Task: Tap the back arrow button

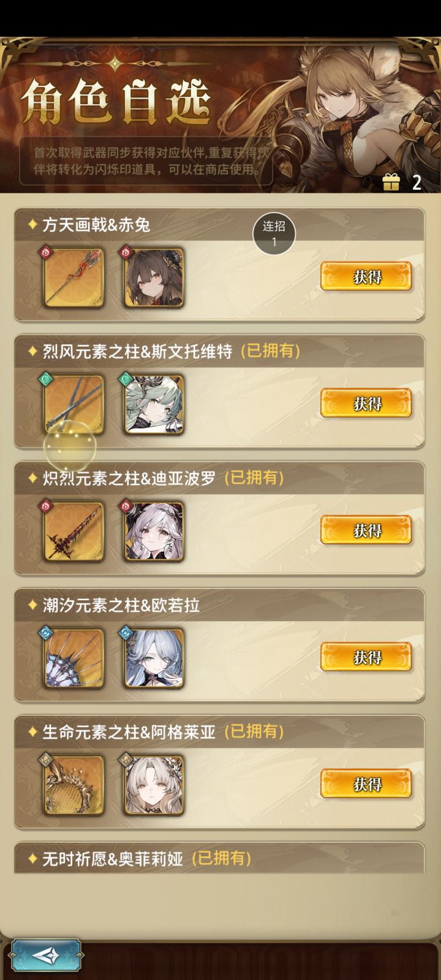Action: (47, 956)
